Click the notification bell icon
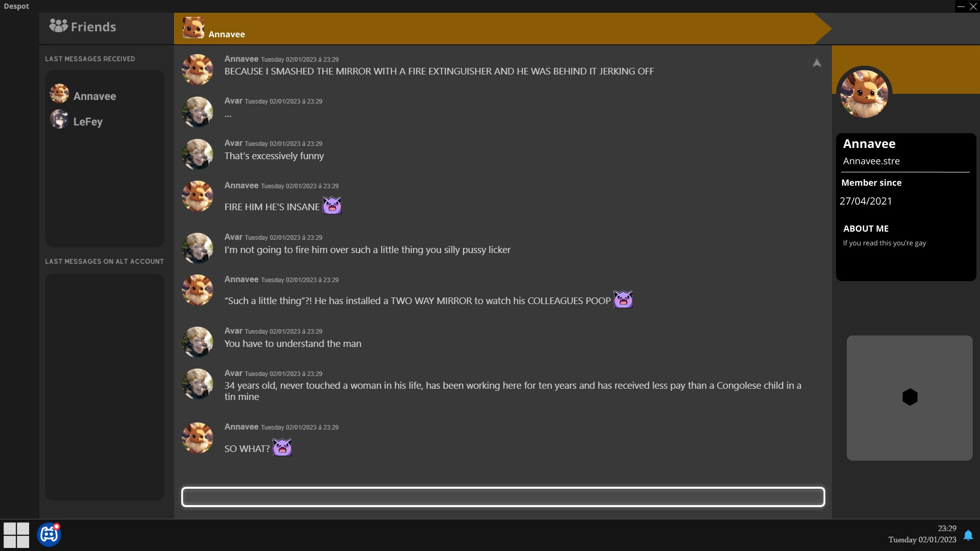Image resolution: width=980 pixels, height=551 pixels. (968, 535)
